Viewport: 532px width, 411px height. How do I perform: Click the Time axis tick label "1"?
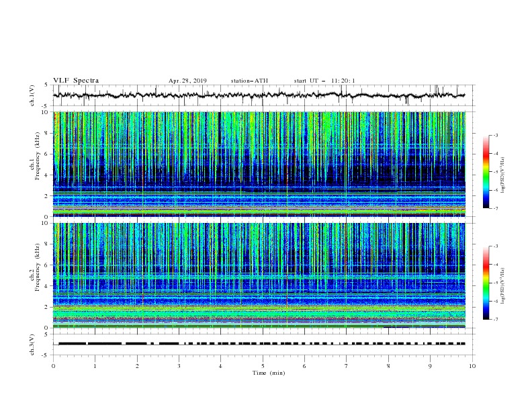[x=95, y=366]
